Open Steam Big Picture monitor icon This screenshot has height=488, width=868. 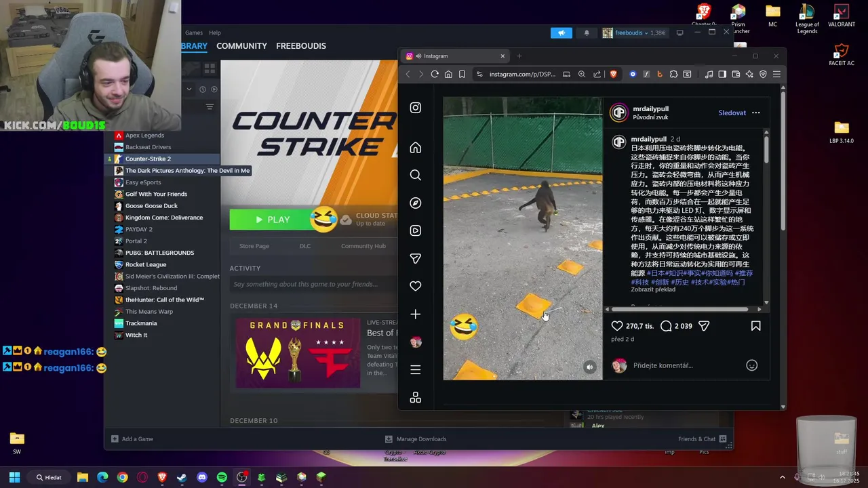coord(679,33)
